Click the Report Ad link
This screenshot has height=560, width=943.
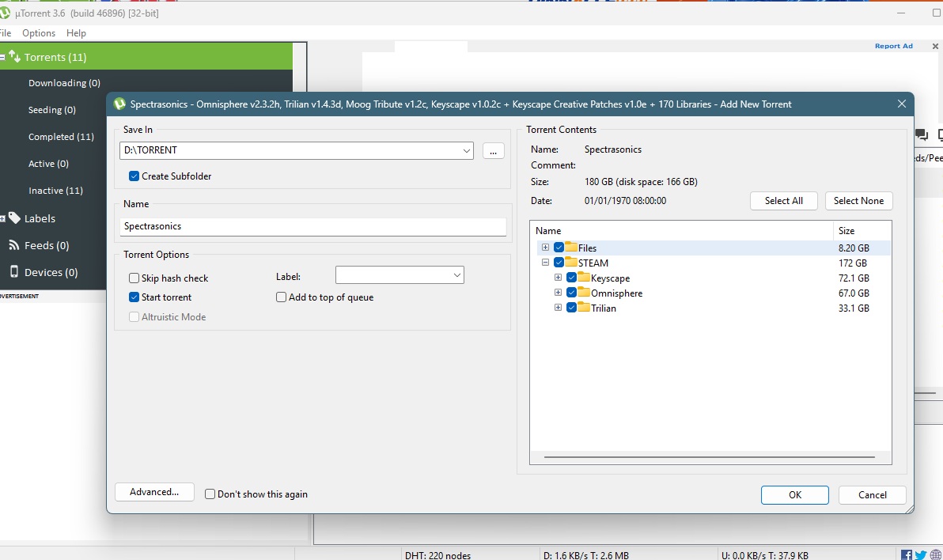(x=894, y=46)
